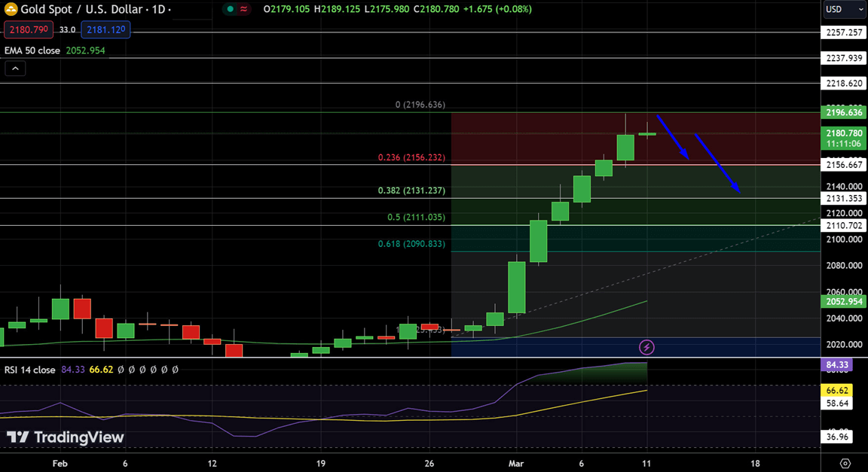This screenshot has height=472, width=868.
Task: Click the second, lower blue arrow drawing
Action: (x=717, y=164)
